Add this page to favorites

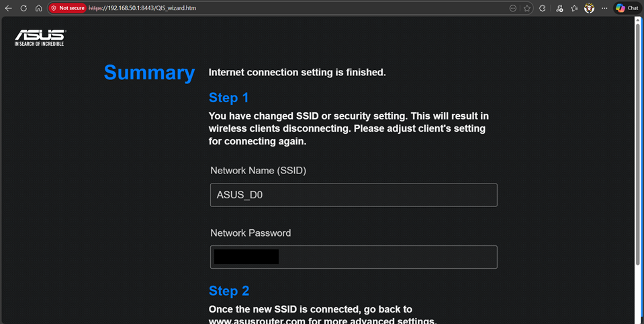tap(527, 8)
